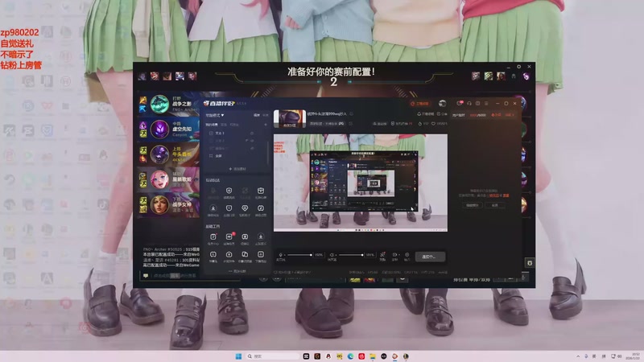Toggle visibility of the third source row
The width and height of the screenshot is (644, 362).
click(x=252, y=148)
